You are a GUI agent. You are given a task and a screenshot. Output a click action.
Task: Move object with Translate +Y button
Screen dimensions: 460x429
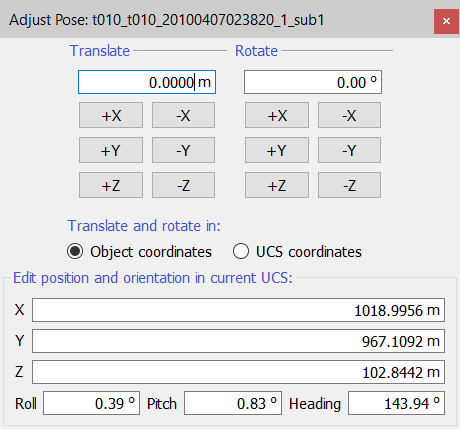click(x=111, y=150)
